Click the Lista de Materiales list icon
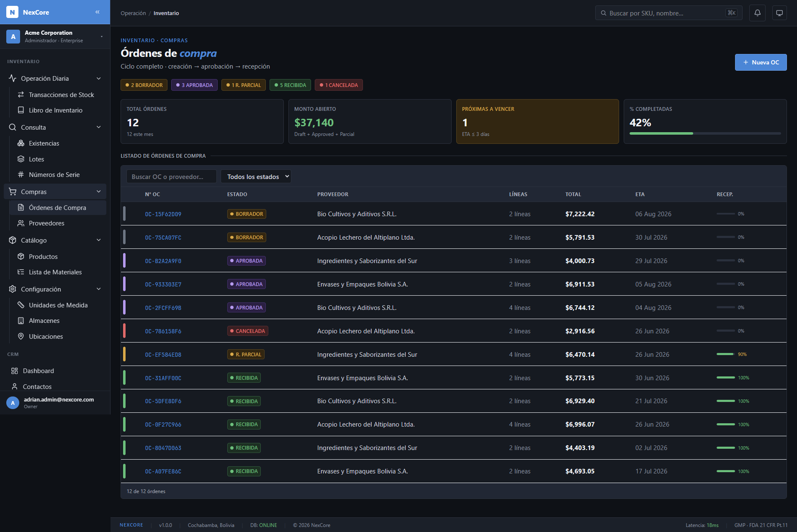The image size is (797, 532). 21,272
